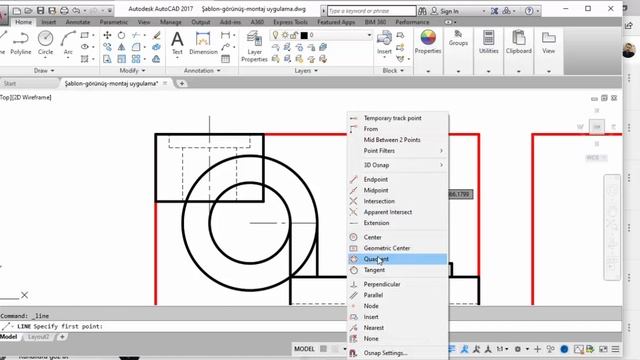
Task: Select the Dimension tool
Action: (203, 43)
